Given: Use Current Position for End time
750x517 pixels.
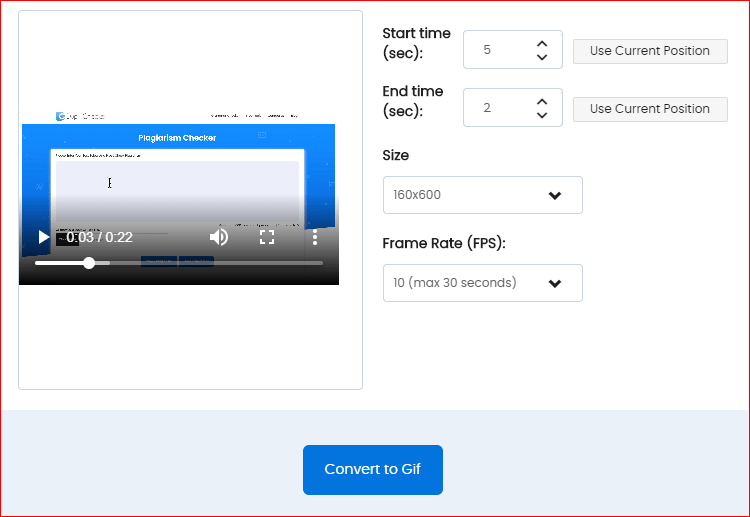Looking at the screenshot, I should 650,109.
